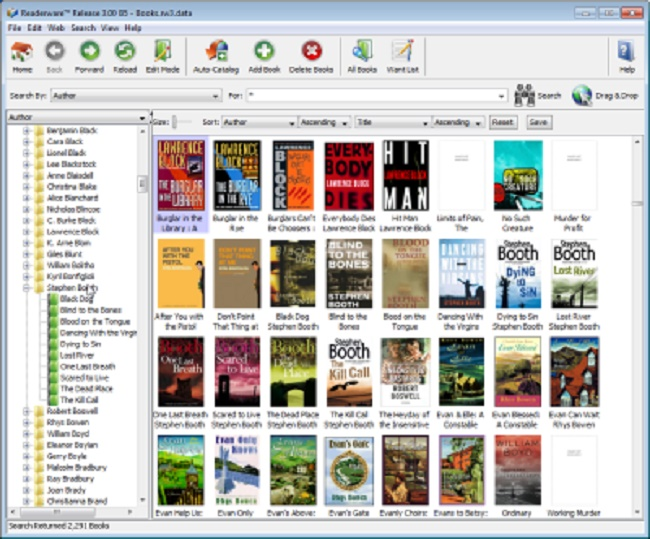Open the Search menu

tap(83, 28)
